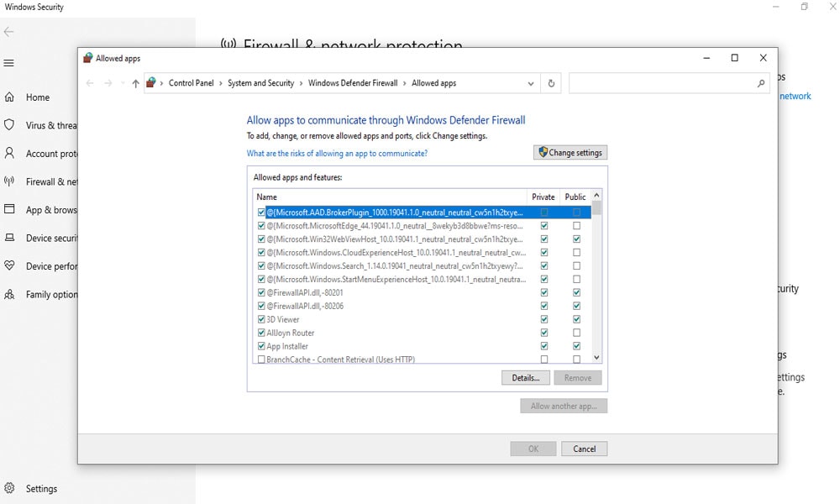Click the back arrow in Windows Security
The width and height of the screenshot is (840, 504).
pyautogui.click(x=8, y=32)
